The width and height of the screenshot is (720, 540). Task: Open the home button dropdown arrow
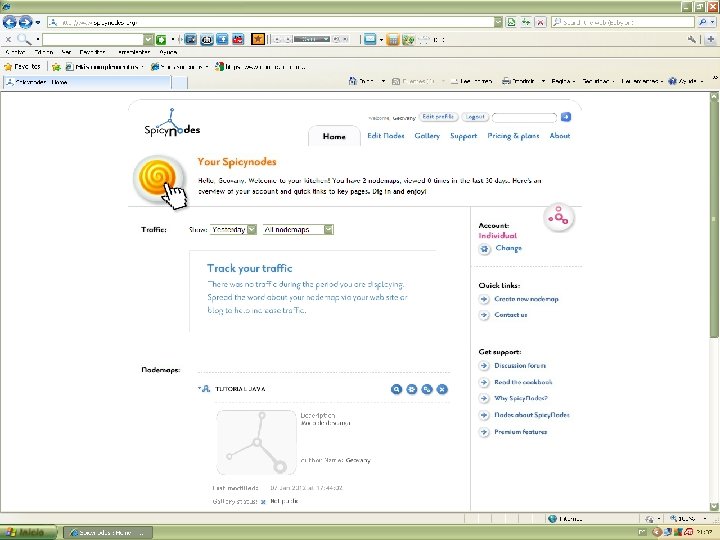383,81
